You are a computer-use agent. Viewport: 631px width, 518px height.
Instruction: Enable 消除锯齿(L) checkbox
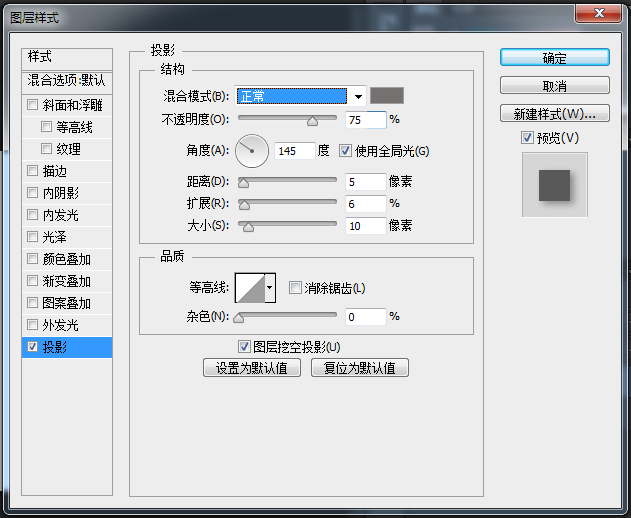click(295, 288)
